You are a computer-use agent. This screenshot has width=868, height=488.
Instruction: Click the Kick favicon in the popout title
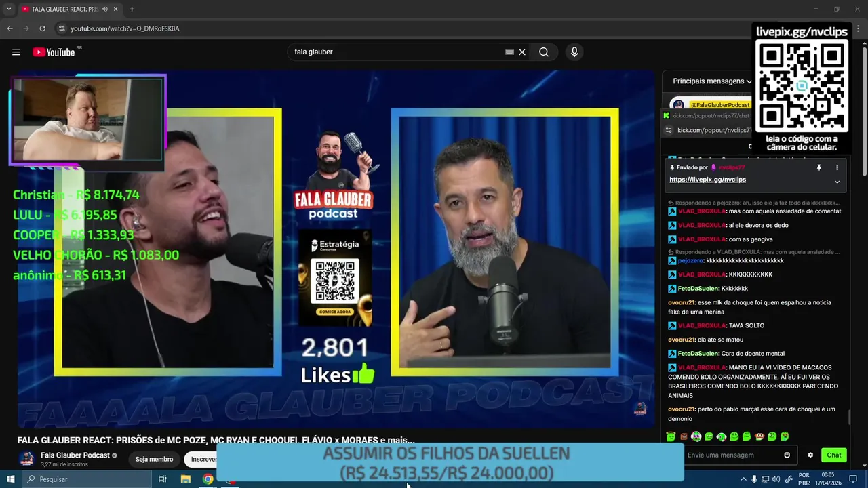point(667,116)
